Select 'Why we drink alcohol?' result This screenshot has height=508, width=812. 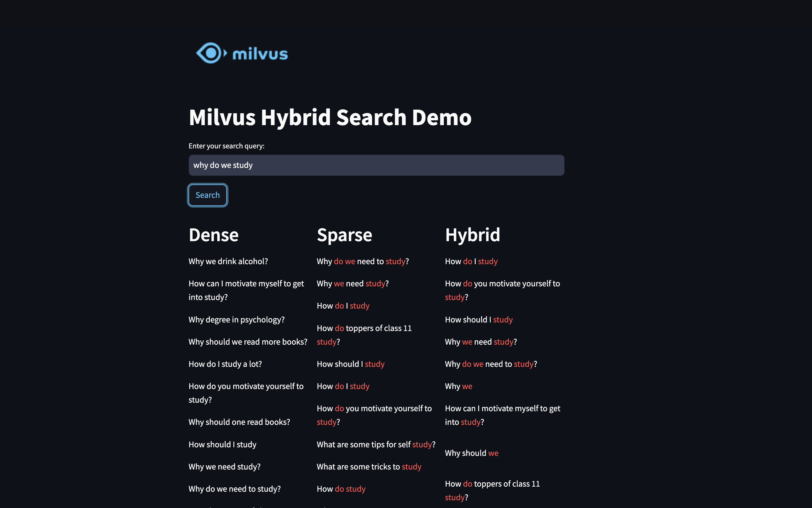[x=228, y=261]
